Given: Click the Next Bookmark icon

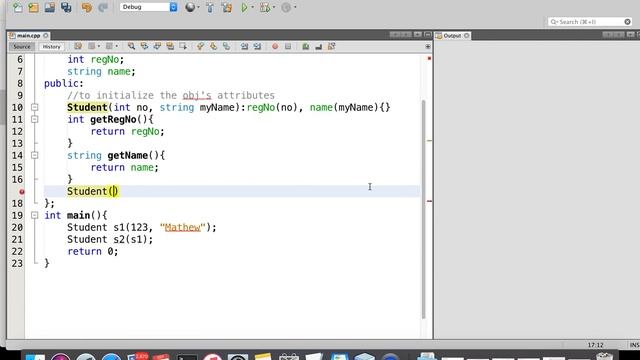Looking at the screenshot, I should (x=213, y=47).
